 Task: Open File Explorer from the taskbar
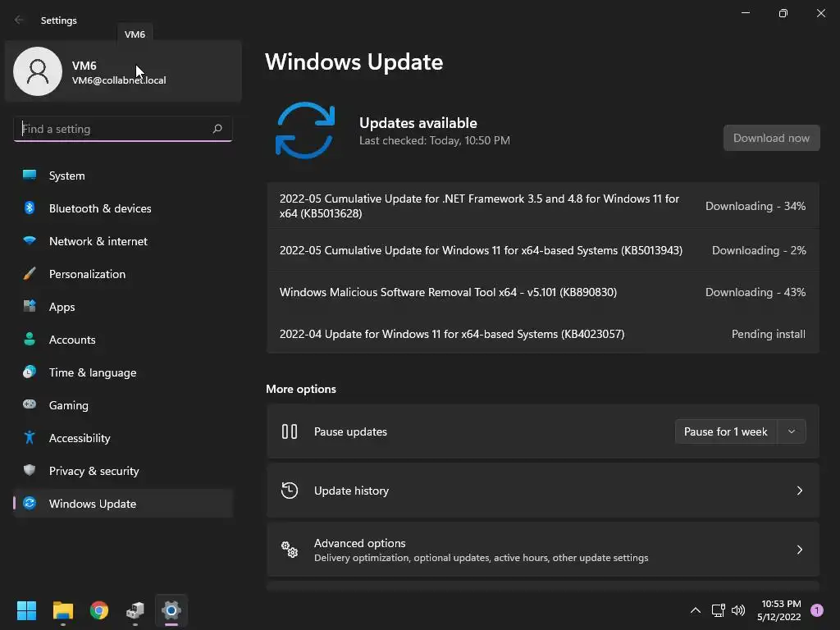click(62, 610)
